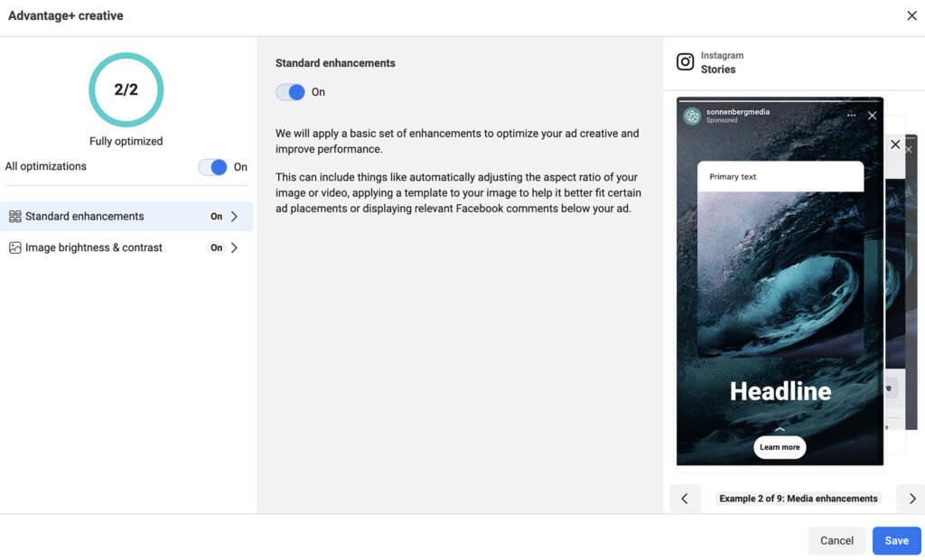Close the Advantage+ creative dialog
Image resolution: width=925 pixels, height=560 pixels.
coord(911,15)
